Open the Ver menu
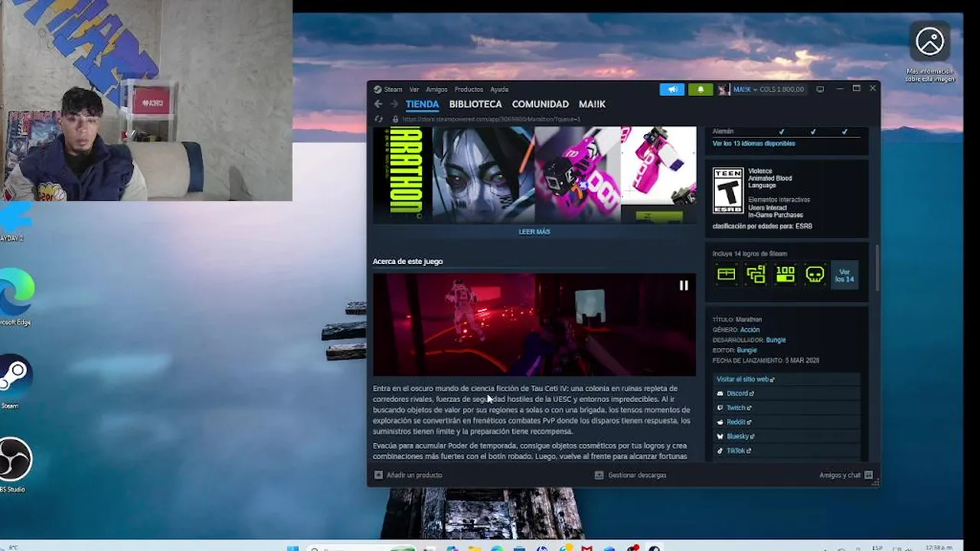Screen dimensions: 980x551 [414, 90]
